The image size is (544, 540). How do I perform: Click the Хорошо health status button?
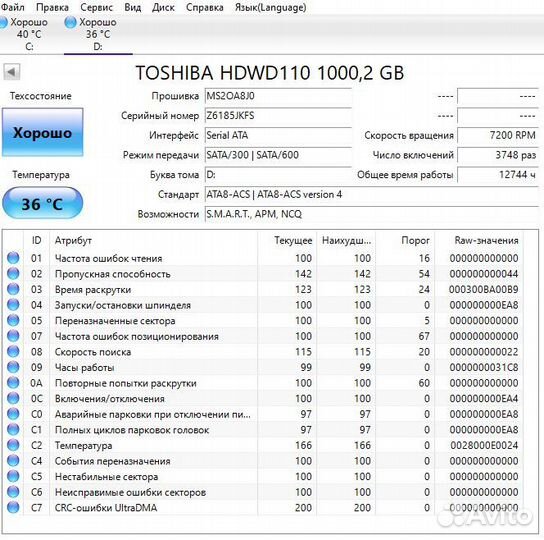43,132
